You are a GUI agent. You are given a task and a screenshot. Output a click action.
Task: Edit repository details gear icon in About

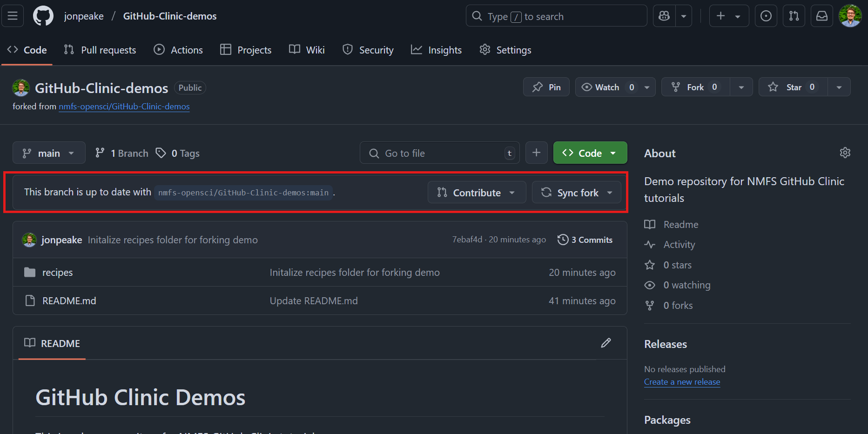point(845,153)
